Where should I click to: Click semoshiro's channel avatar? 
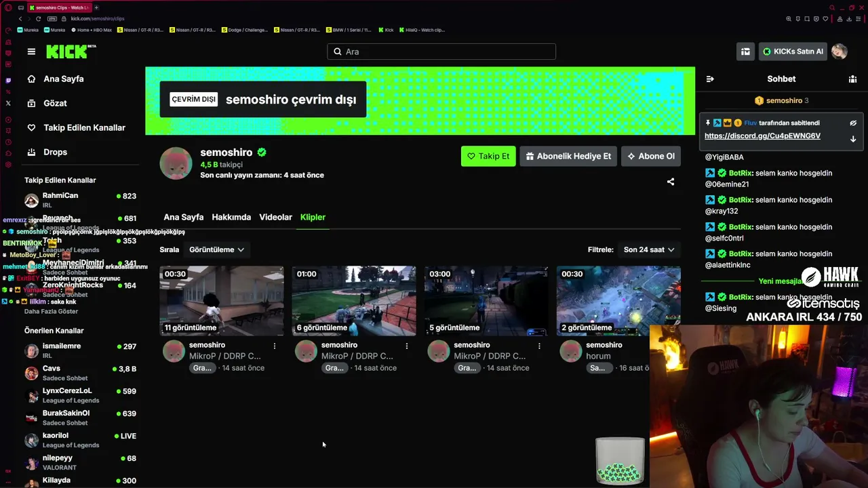point(176,163)
